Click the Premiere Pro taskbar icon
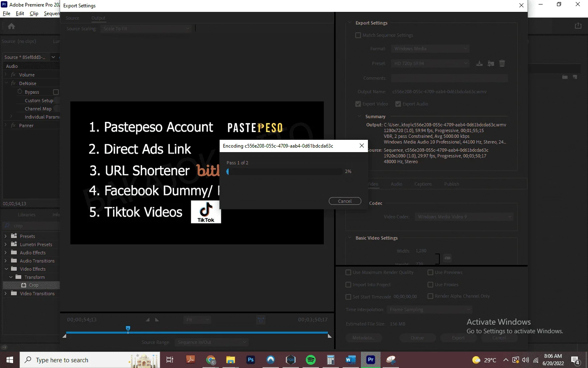Viewport: 588px width, 368px height. tap(371, 360)
